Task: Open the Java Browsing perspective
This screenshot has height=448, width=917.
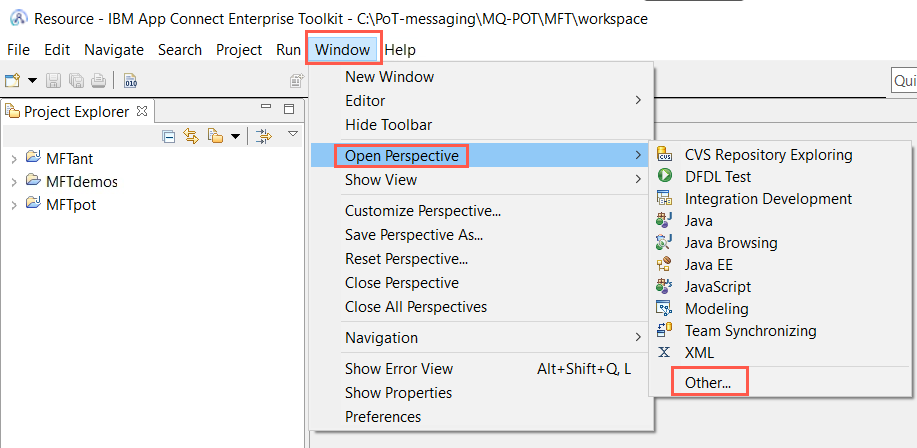Action: point(780,243)
